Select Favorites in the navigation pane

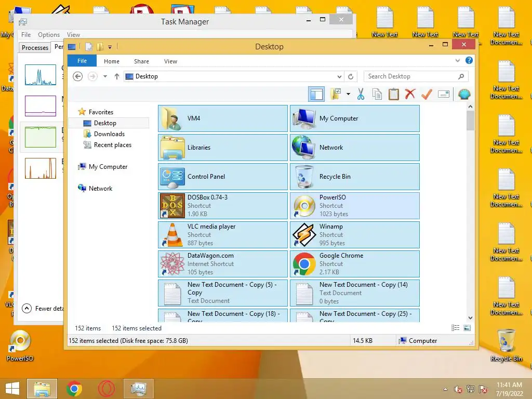[x=101, y=112]
